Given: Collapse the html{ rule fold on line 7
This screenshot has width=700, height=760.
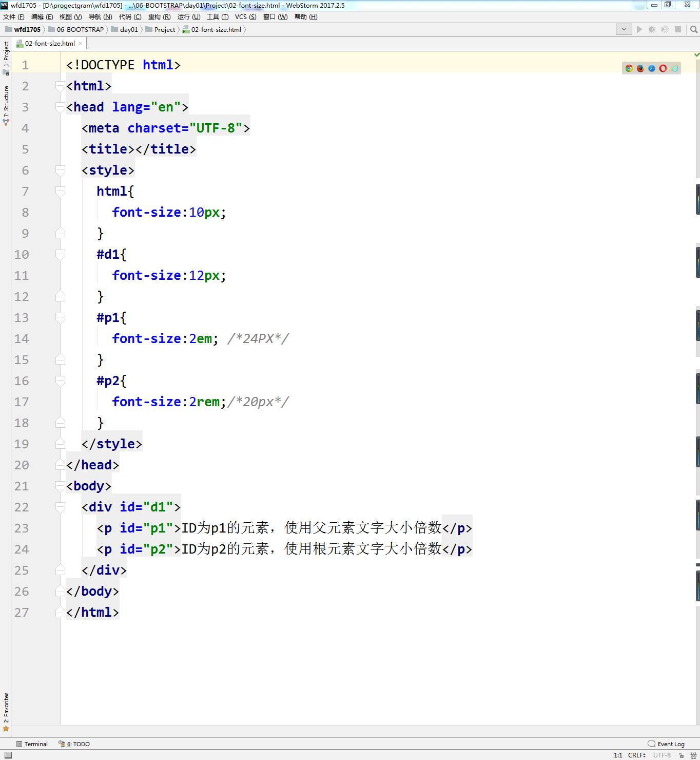Looking at the screenshot, I should pos(60,192).
